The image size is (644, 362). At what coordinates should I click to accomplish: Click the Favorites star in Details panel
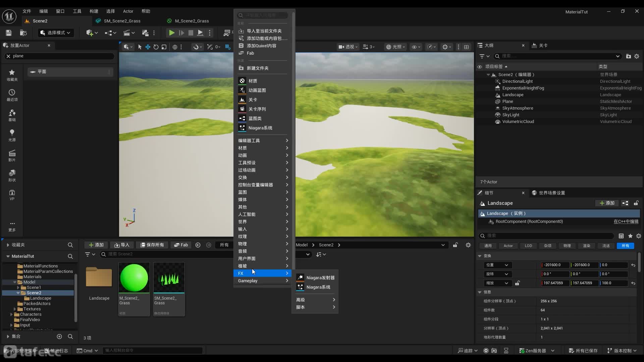coord(630,236)
